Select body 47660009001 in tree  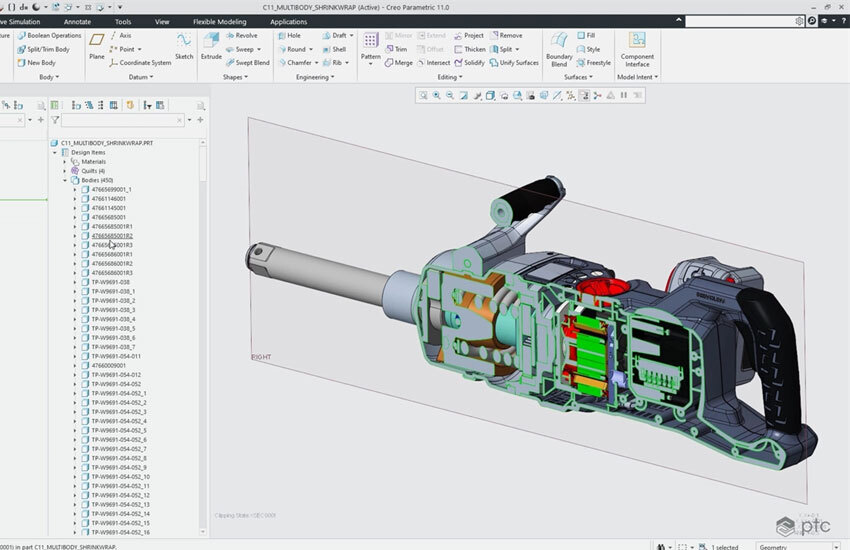click(108, 365)
